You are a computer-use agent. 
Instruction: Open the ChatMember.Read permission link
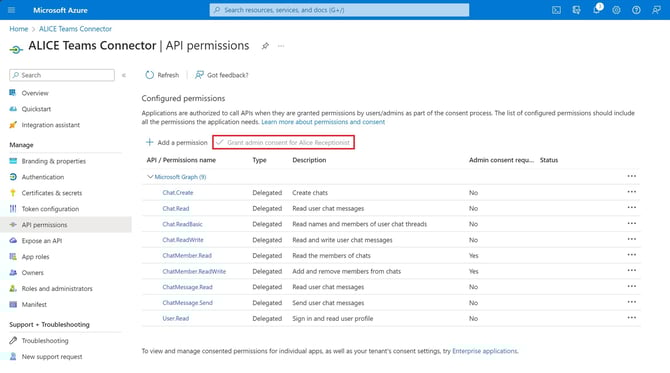tap(187, 256)
